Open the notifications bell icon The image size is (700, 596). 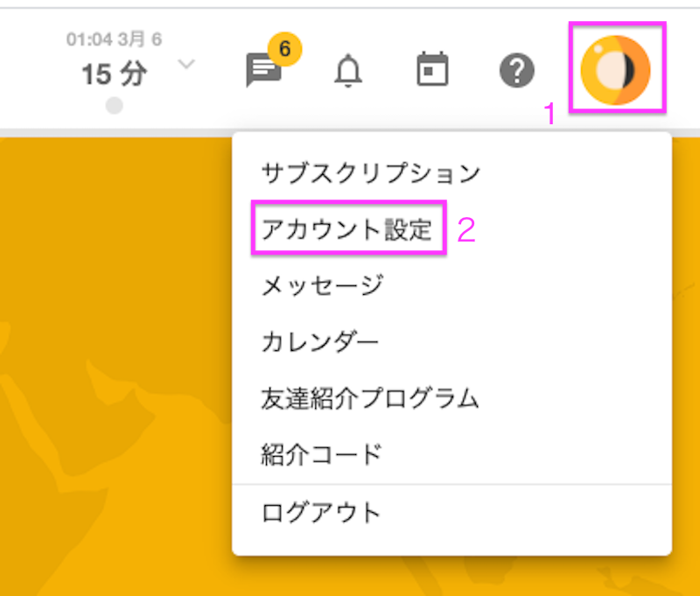[347, 71]
